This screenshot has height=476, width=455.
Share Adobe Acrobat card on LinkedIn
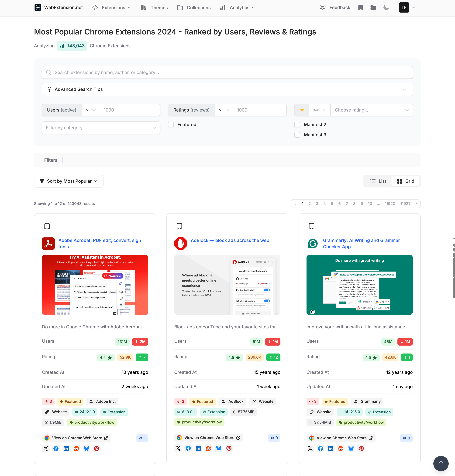pyautogui.click(x=66, y=448)
